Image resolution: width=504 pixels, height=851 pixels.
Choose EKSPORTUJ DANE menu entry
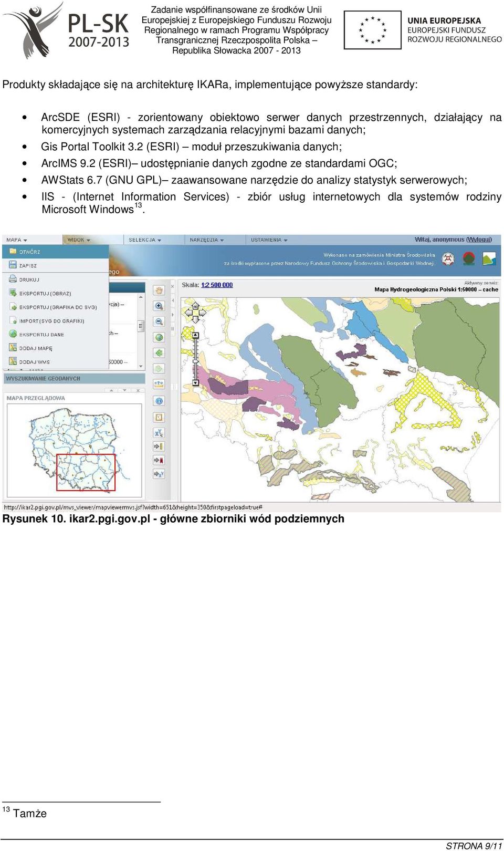(x=55, y=334)
